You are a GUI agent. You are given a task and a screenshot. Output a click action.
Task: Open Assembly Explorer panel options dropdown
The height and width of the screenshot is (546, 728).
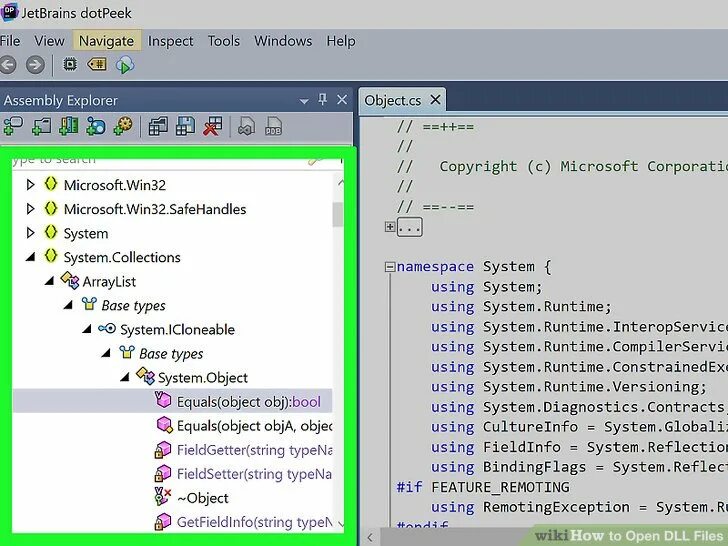[x=304, y=101]
